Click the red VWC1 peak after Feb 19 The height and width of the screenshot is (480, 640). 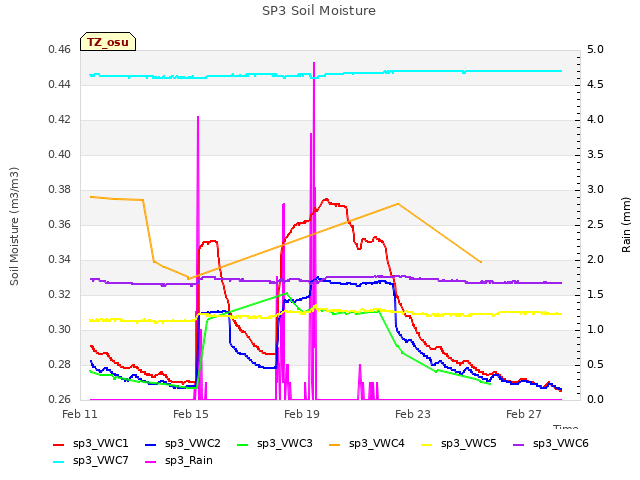[326, 200]
